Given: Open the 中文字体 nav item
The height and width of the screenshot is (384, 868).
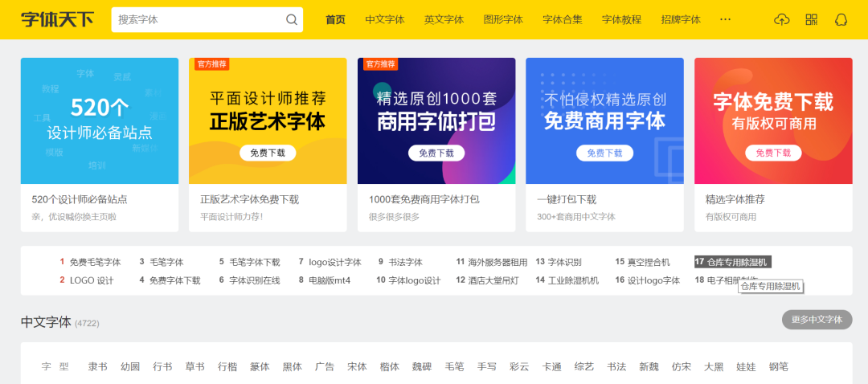Looking at the screenshot, I should [385, 20].
